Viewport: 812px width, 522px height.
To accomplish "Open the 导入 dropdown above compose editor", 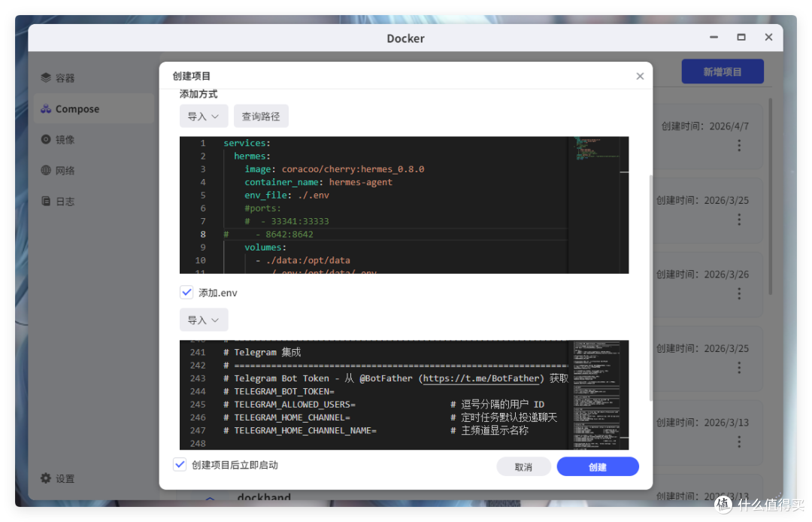I will click(x=204, y=116).
